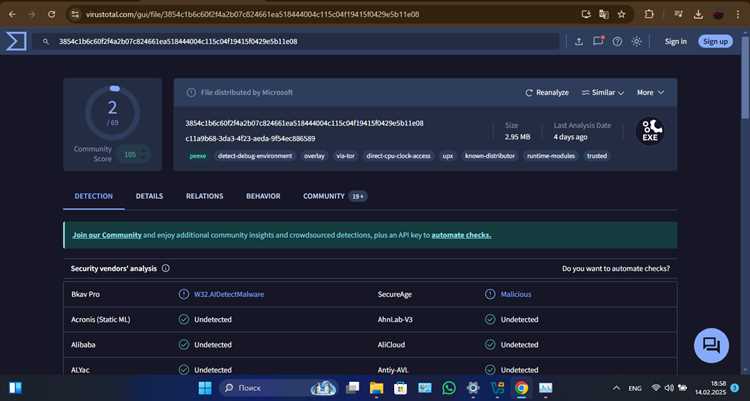
Task: Toggle the VirusTotal light/dark theme
Action: [x=636, y=42]
